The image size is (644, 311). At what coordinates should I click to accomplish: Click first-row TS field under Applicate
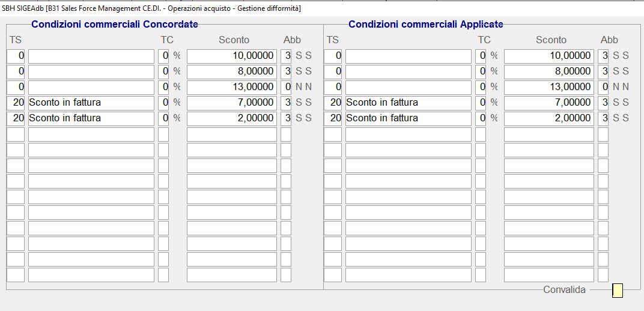pyautogui.click(x=333, y=56)
